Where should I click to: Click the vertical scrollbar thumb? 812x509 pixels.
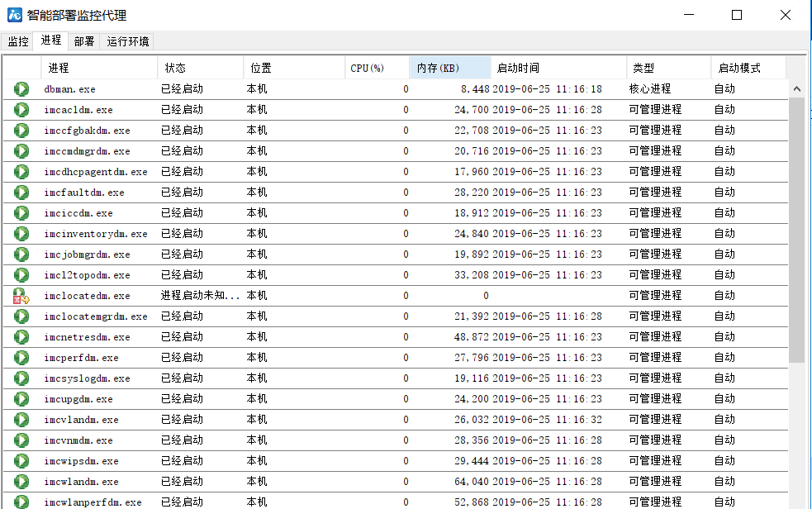point(797,230)
